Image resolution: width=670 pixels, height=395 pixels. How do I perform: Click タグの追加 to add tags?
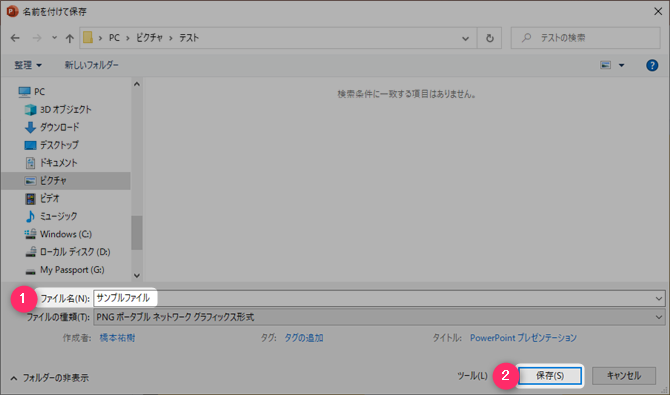pos(304,338)
